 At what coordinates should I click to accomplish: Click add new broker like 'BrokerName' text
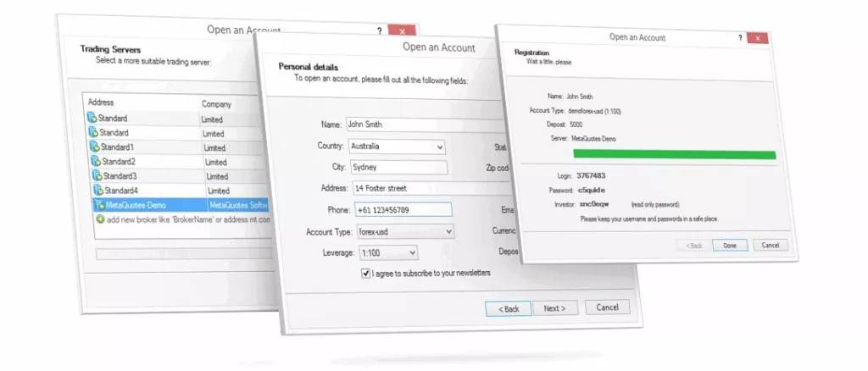coord(189,219)
